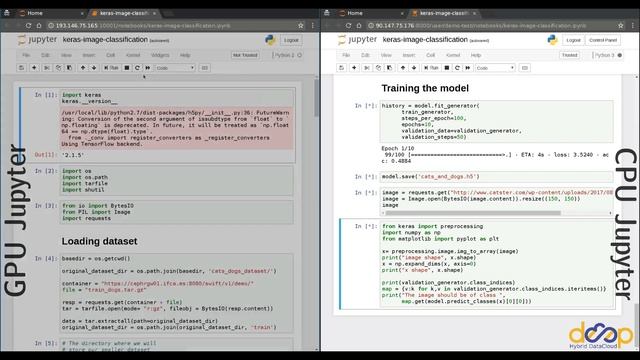
Task: Click the 'import keras' code cell in GPU Jupyter
Action: pyautogui.click(x=177, y=98)
